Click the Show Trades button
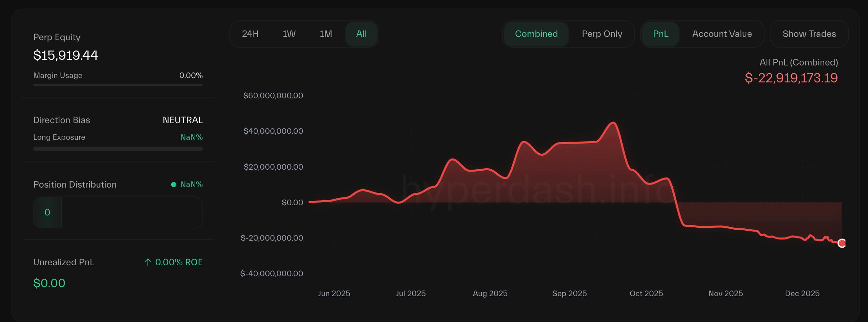Viewport: 868px width, 322px height. (809, 34)
